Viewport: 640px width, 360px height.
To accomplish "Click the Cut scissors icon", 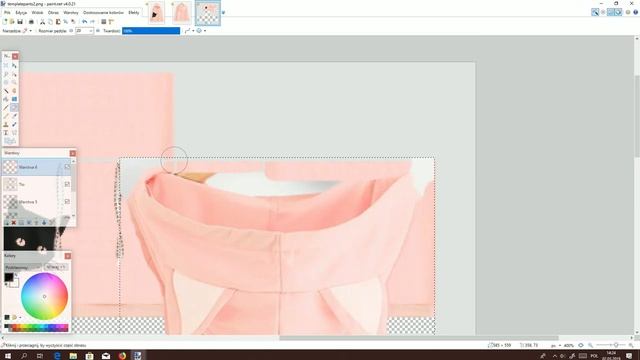I will point(42,22).
